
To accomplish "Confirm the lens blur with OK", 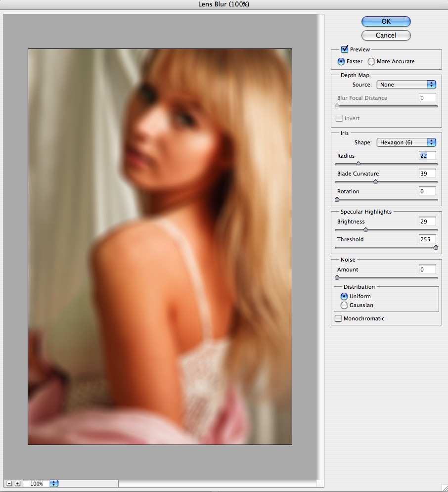I will [x=386, y=21].
